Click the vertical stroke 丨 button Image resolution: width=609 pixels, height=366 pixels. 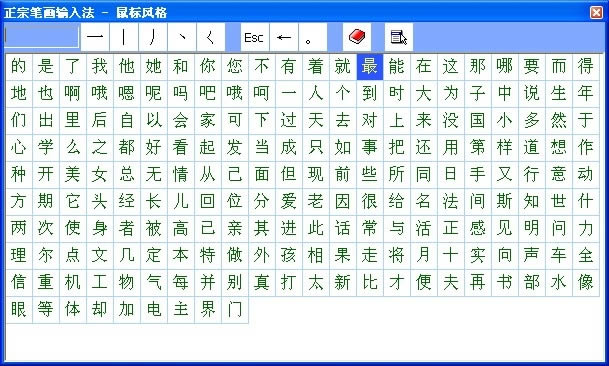click(x=124, y=37)
